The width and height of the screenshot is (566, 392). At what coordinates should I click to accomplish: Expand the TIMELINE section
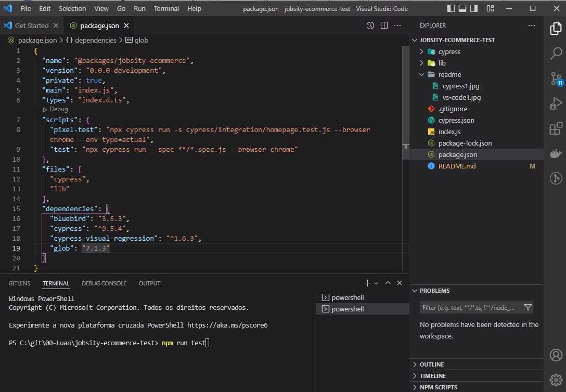(x=477, y=376)
